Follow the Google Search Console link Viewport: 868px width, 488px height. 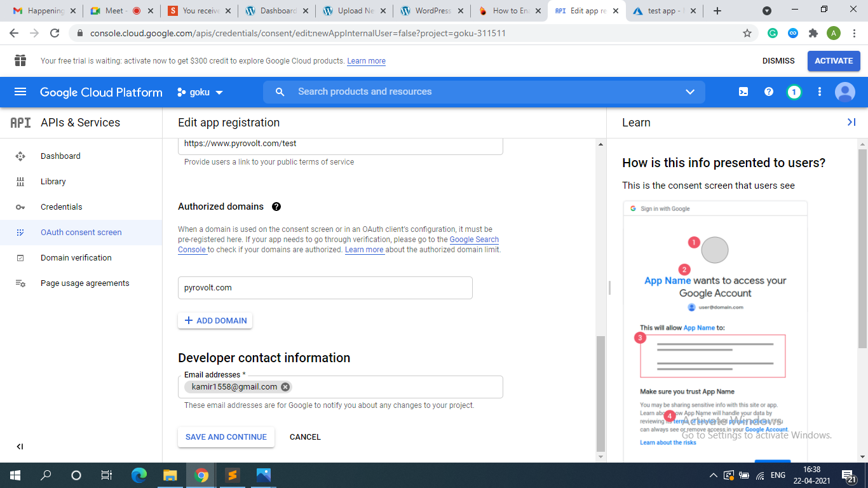click(x=473, y=240)
